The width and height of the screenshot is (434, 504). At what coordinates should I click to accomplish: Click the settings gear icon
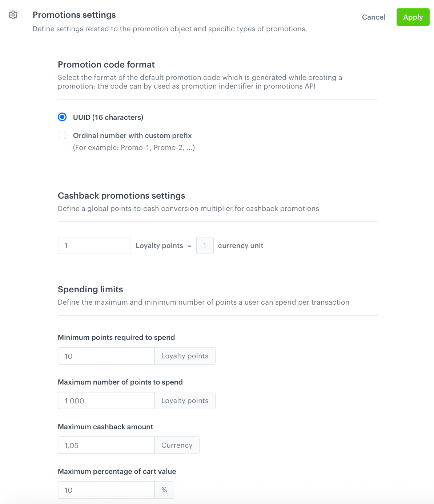pyautogui.click(x=13, y=15)
